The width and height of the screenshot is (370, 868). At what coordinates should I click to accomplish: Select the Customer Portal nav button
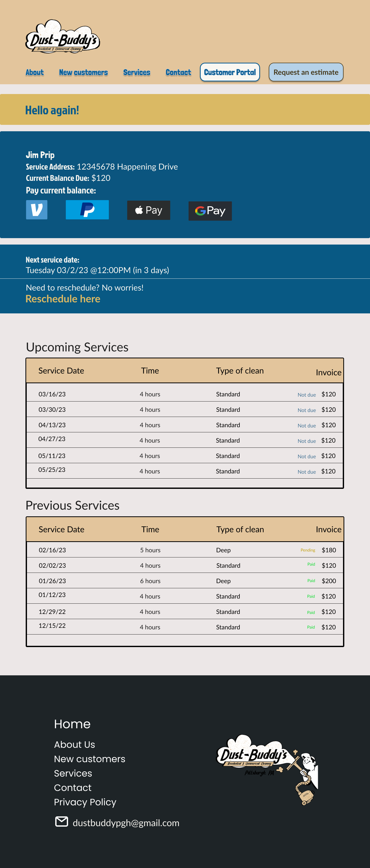230,72
